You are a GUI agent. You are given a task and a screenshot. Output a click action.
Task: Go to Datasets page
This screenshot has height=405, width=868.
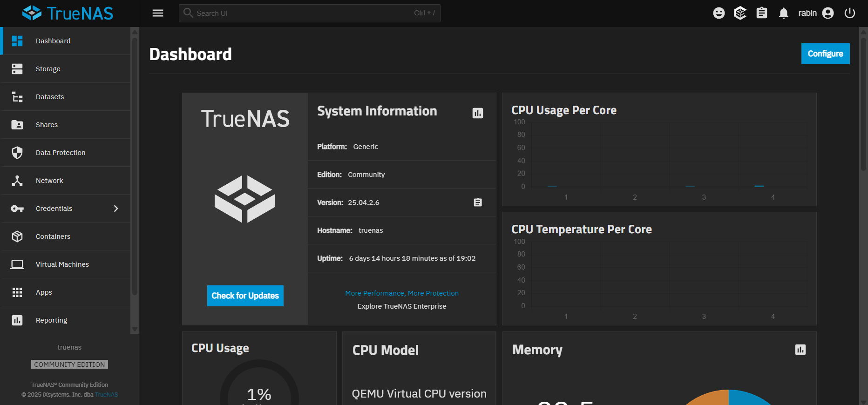coord(66,97)
